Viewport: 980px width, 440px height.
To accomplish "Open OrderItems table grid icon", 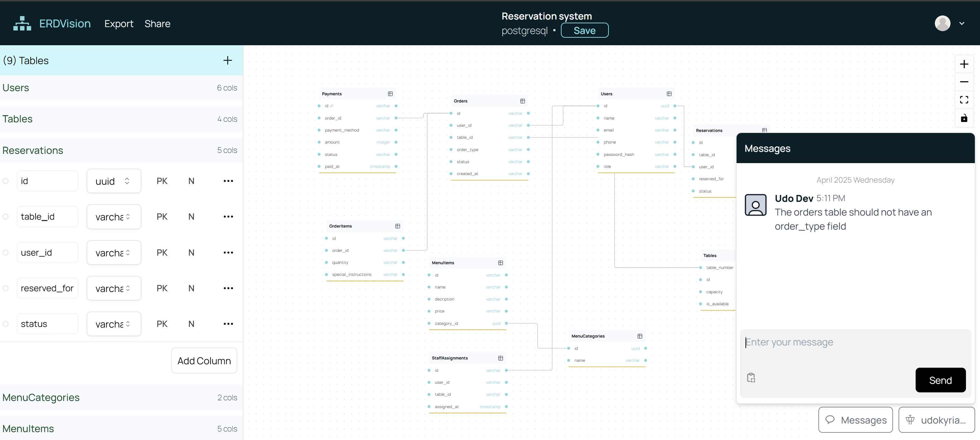I will [398, 226].
